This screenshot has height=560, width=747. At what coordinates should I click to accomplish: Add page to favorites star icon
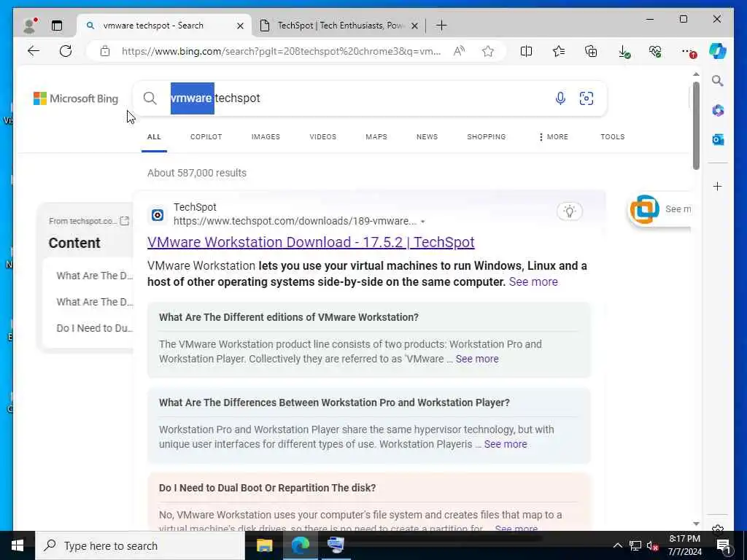click(x=487, y=51)
